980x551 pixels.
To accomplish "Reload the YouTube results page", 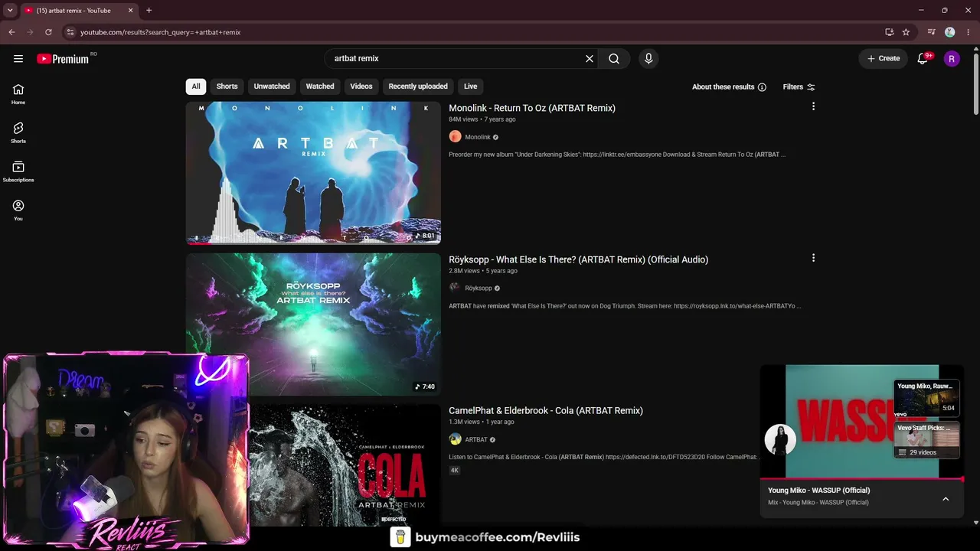I will pyautogui.click(x=48, y=32).
